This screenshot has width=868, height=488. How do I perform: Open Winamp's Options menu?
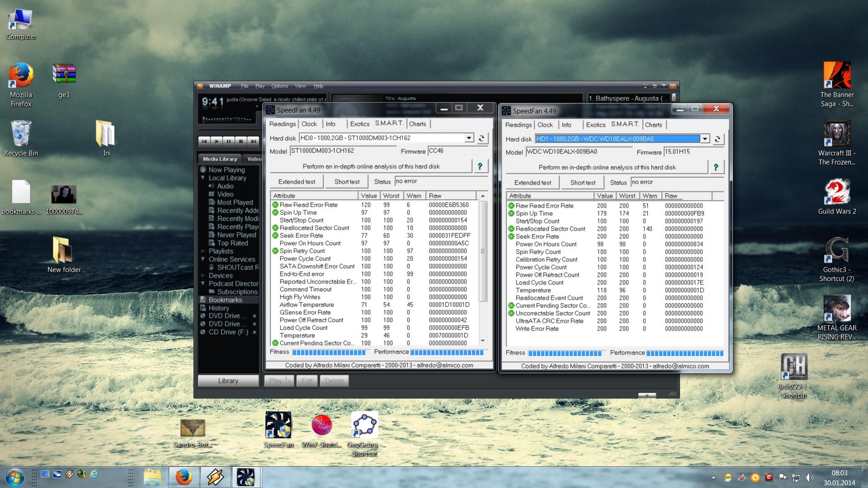click(x=279, y=86)
